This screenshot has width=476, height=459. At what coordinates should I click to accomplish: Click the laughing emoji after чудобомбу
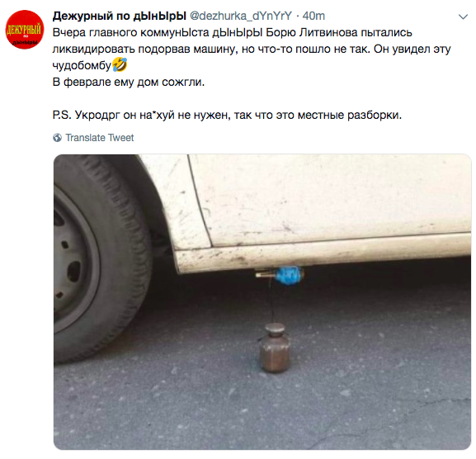click(x=120, y=65)
